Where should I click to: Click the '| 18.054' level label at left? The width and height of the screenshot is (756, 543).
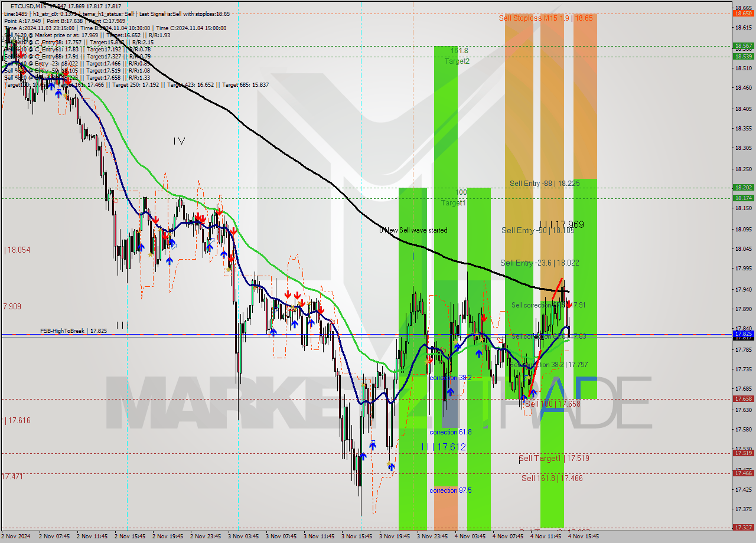17,250
